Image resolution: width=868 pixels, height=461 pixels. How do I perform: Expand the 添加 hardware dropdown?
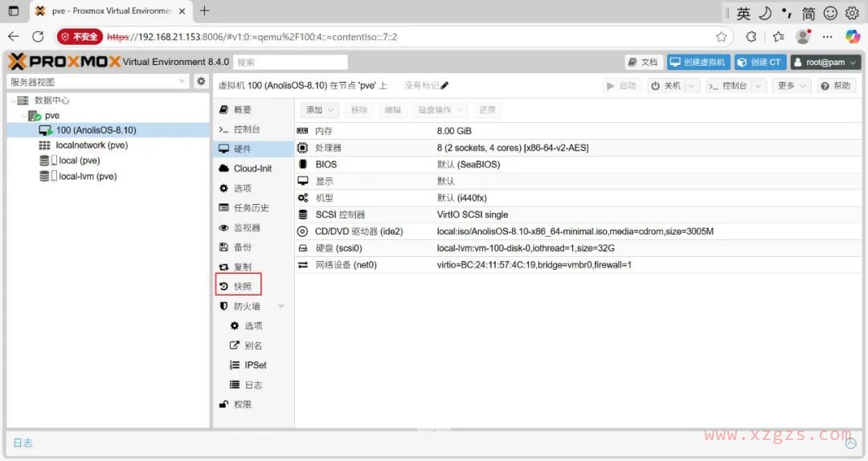pyautogui.click(x=320, y=110)
